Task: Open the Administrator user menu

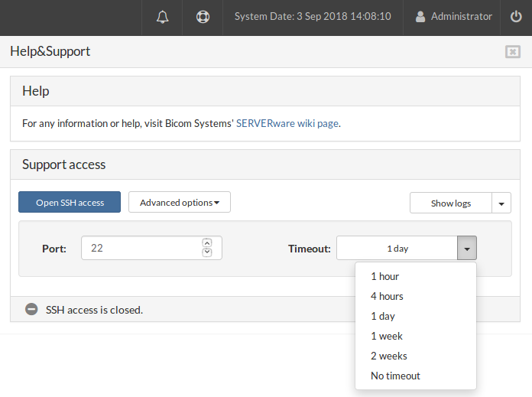Action: tap(453, 17)
